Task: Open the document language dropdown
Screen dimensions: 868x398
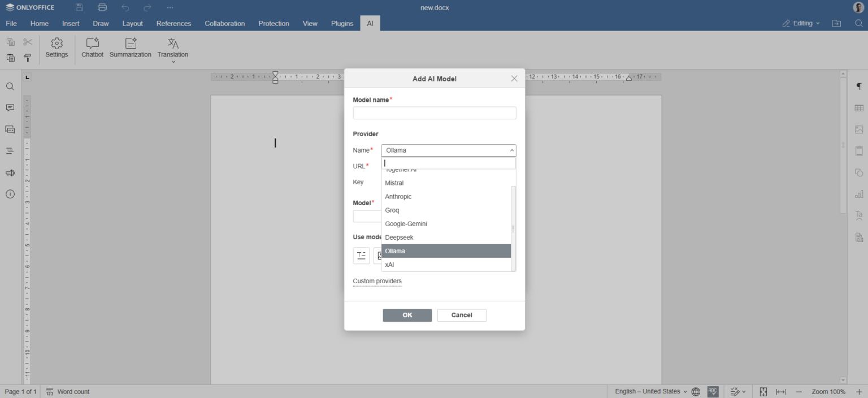Action: (x=649, y=391)
